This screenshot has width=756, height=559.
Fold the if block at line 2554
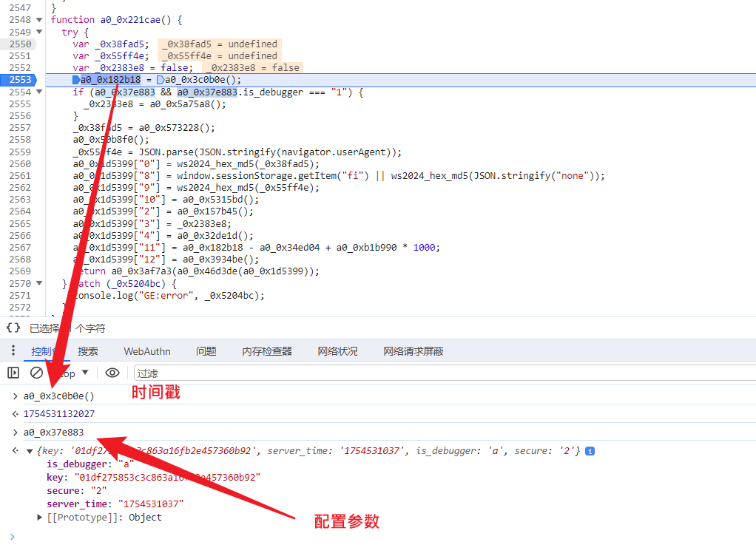click(x=39, y=92)
